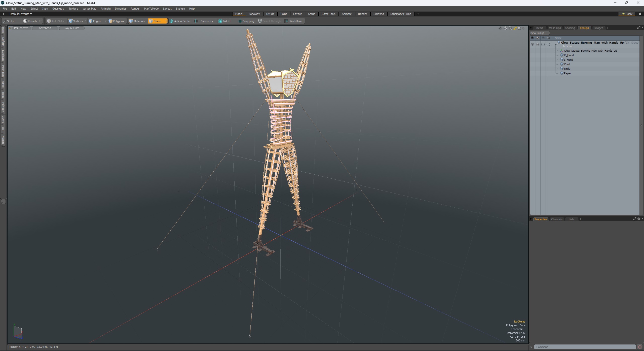Viewport: 644px width, 351px height.
Task: Select the Body mesh item
Action: (x=567, y=69)
